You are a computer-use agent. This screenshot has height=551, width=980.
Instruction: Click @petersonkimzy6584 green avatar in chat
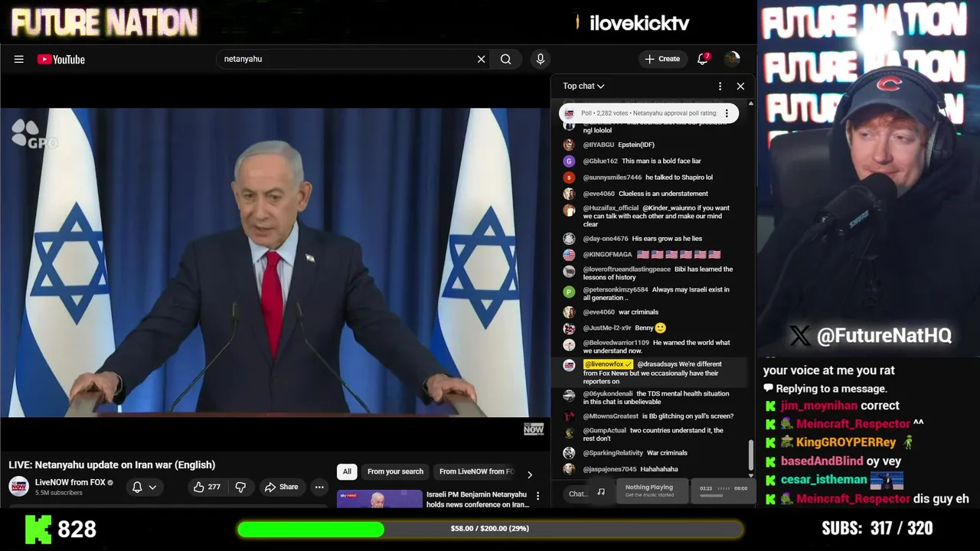coord(569,292)
